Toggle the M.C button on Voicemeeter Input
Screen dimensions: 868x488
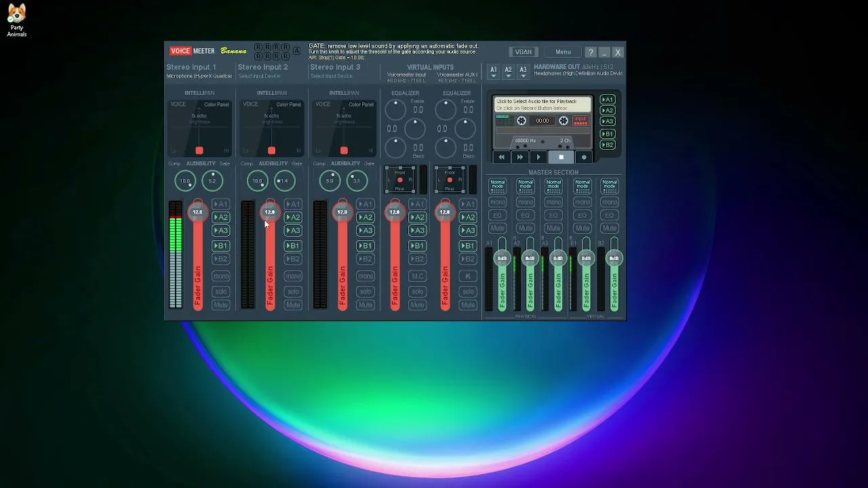tap(418, 276)
